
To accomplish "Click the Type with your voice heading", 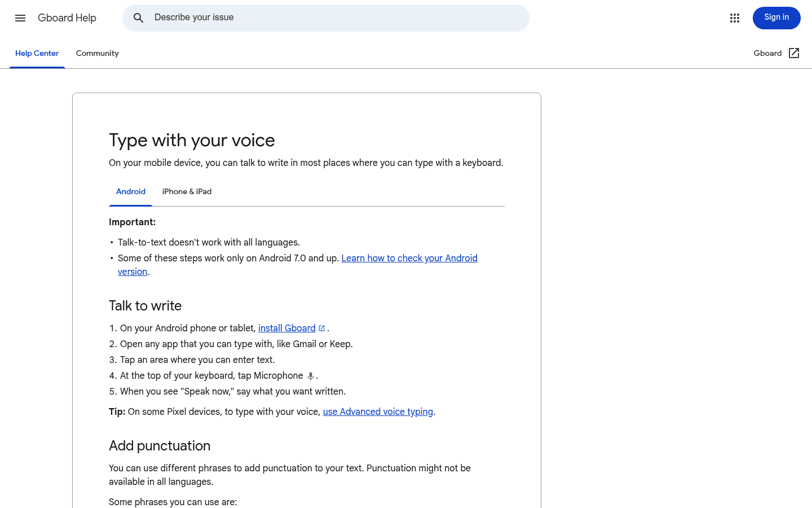I will click(x=192, y=140).
